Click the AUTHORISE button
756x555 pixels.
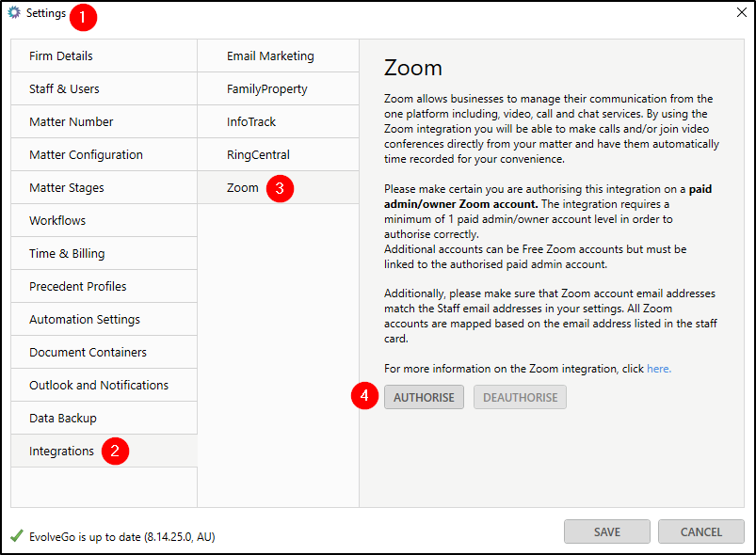point(424,397)
